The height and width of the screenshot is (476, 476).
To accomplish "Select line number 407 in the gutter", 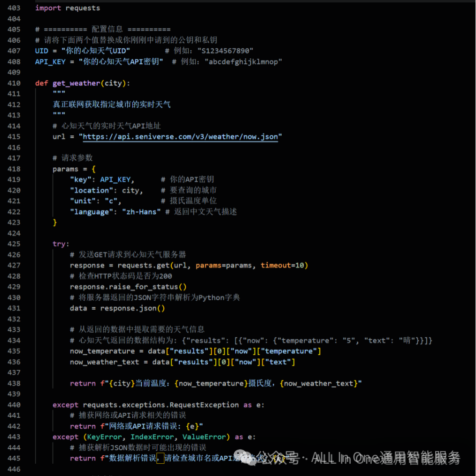I will tap(14, 51).
